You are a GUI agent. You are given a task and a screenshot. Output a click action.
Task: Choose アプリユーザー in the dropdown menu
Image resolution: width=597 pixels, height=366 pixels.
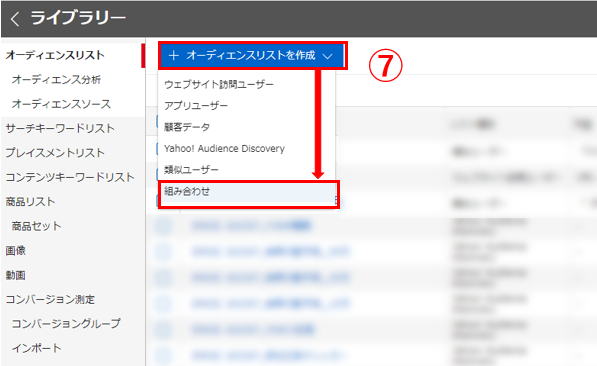[x=196, y=105]
